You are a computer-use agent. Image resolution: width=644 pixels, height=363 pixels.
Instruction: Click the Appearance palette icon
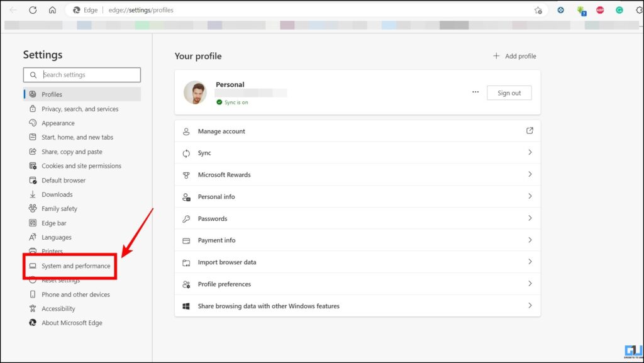tap(33, 123)
